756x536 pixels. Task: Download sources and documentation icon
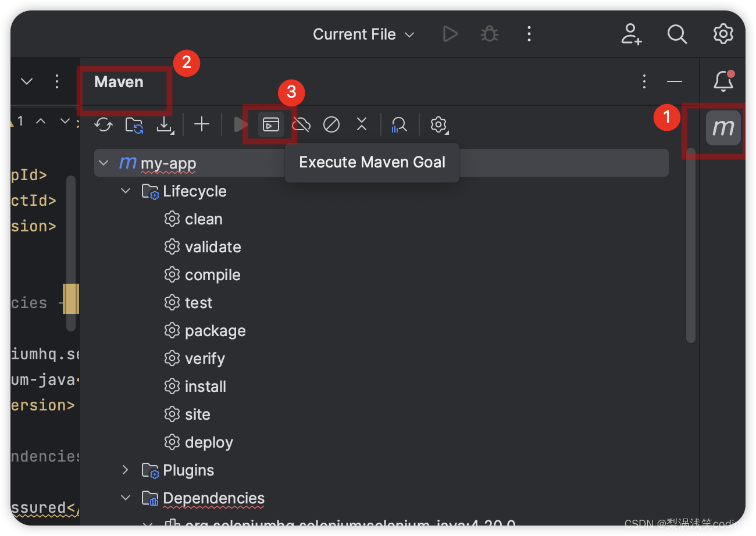166,124
